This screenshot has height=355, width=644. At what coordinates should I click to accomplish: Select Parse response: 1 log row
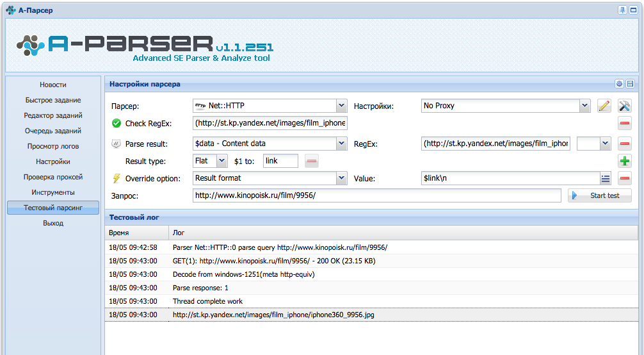click(372, 288)
